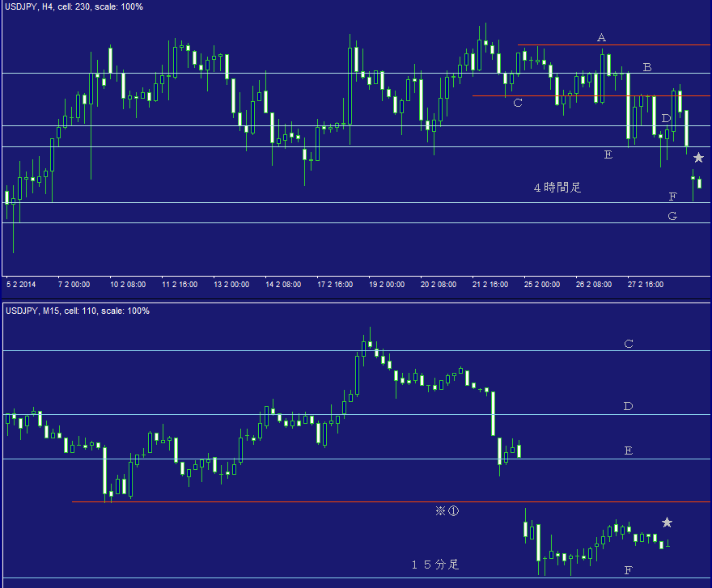Click the '26 2 08:00' time axis label

click(594, 284)
